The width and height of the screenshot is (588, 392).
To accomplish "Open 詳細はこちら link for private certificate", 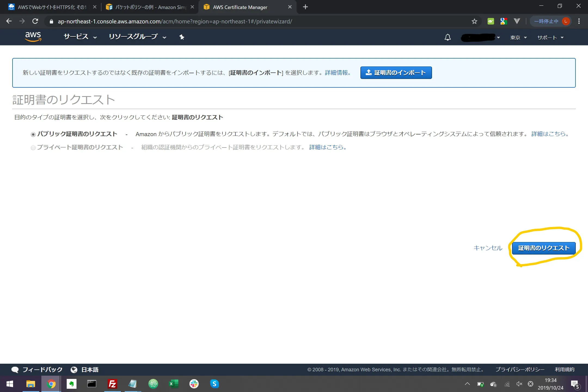I will (328, 147).
